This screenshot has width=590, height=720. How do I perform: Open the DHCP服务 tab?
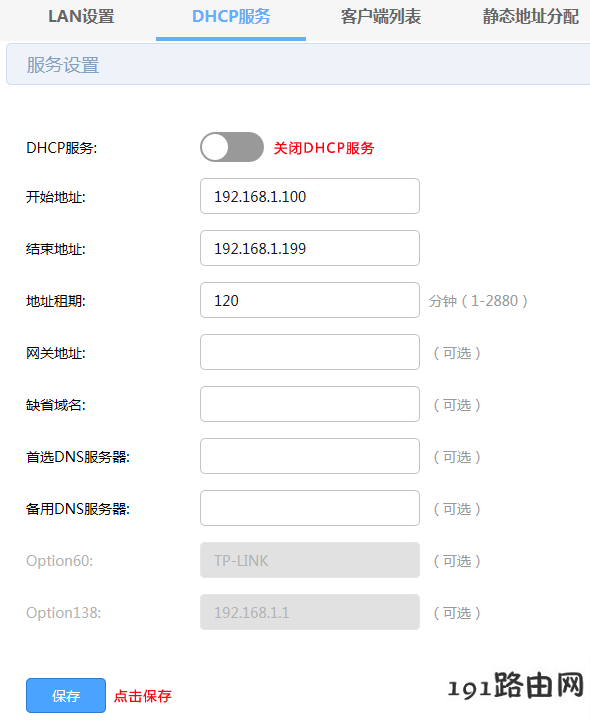[x=231, y=17]
